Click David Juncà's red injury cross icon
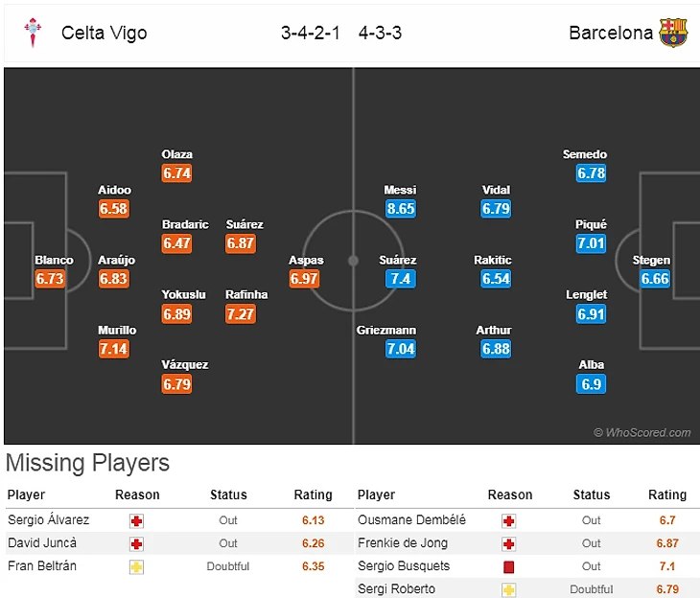The width and height of the screenshot is (700, 598). pyautogui.click(x=137, y=543)
